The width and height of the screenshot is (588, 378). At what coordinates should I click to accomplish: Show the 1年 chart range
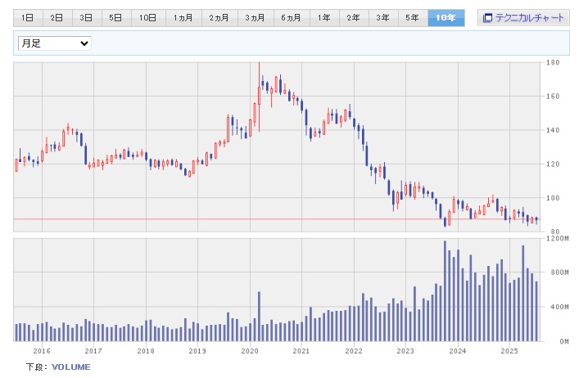(x=324, y=18)
